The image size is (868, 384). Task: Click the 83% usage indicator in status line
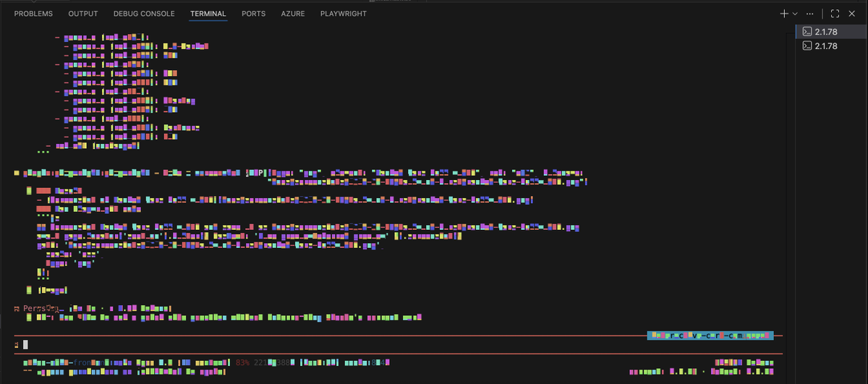coord(244,362)
